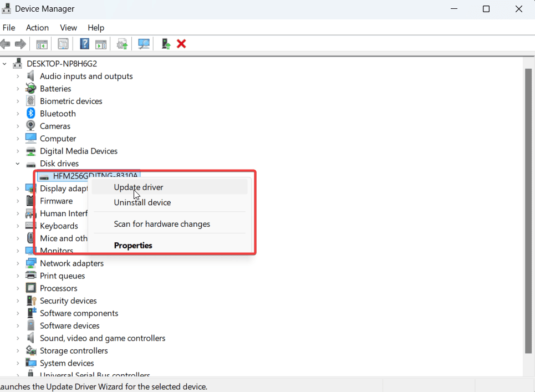Click the DESKTOP-NP8H6G2 computer icon

coord(17,63)
